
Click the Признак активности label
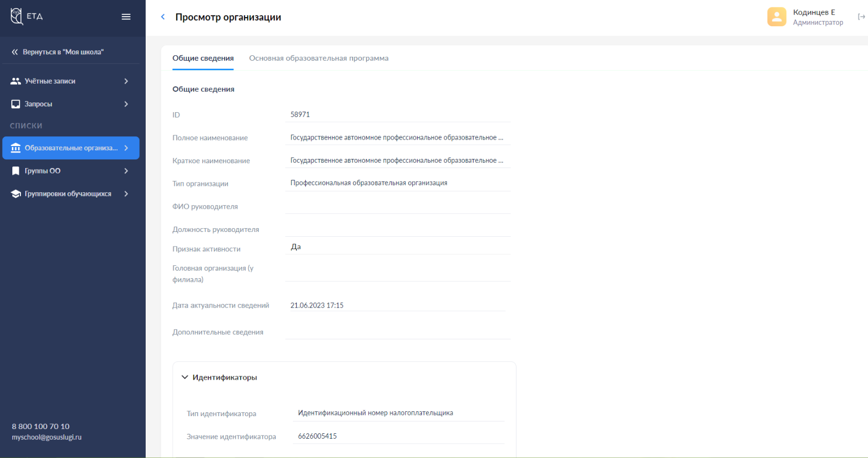[206, 249]
